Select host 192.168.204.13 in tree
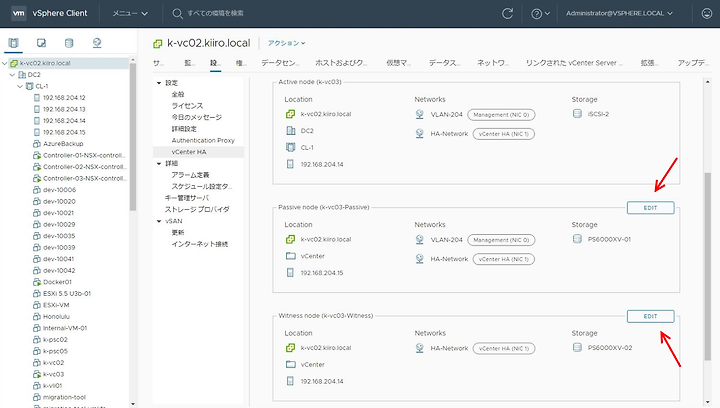The width and height of the screenshot is (720, 408). pyautogui.click(x=64, y=109)
